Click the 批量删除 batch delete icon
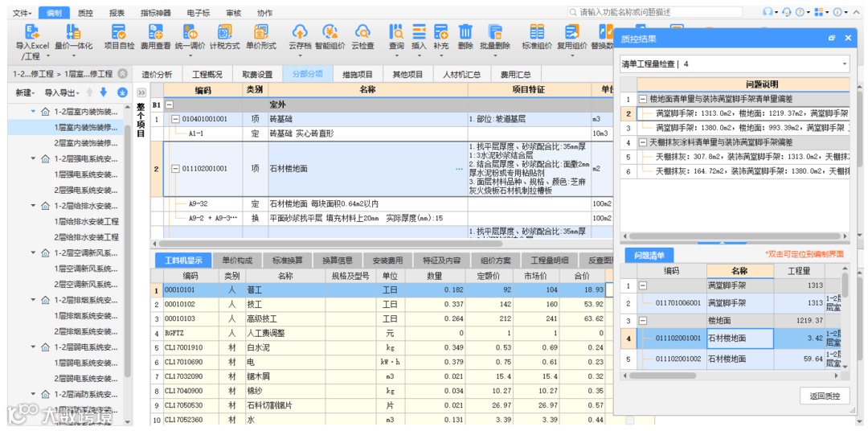Image resolution: width=868 pixels, height=431 pixels. (x=494, y=31)
